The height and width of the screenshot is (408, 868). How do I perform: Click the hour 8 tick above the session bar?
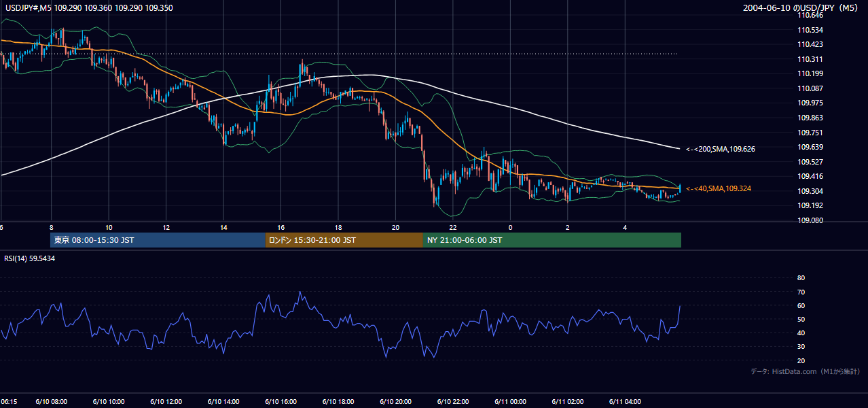coord(51,227)
